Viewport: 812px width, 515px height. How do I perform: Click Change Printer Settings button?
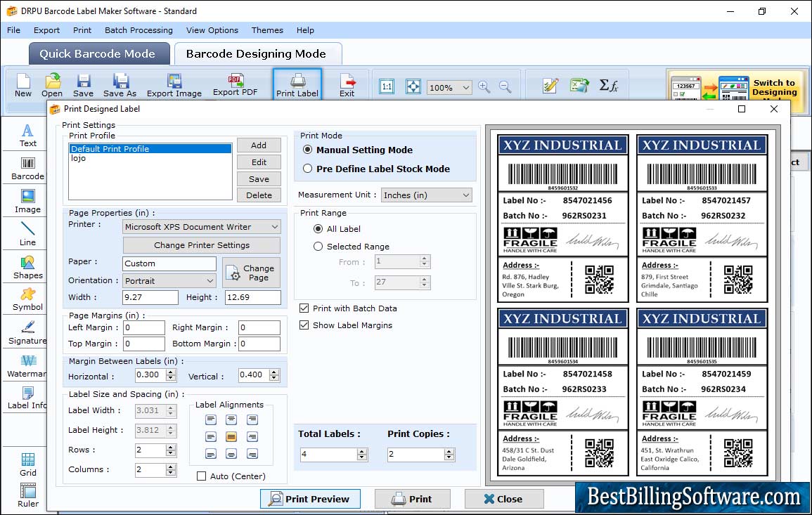click(x=202, y=245)
